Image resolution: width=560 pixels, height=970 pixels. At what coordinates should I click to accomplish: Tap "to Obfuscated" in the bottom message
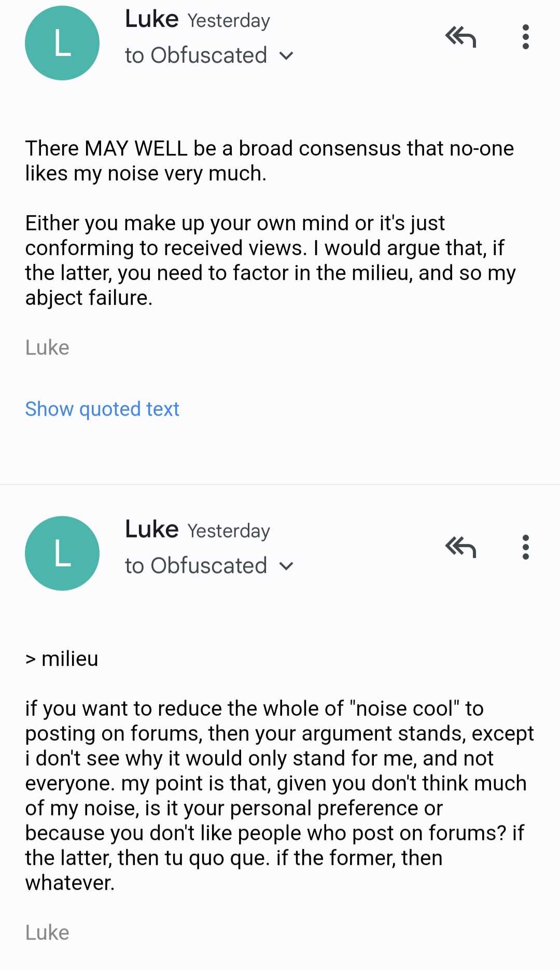(x=196, y=566)
